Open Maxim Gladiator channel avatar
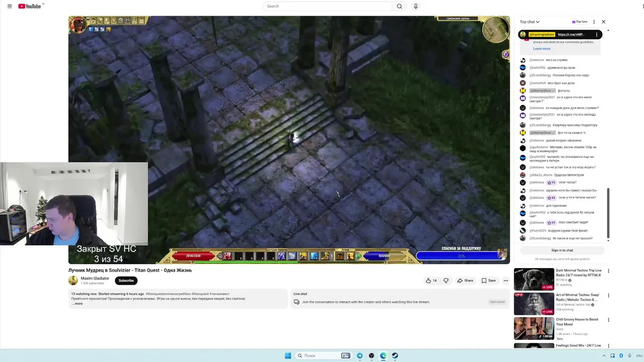The height and width of the screenshot is (362, 644). pos(73,281)
